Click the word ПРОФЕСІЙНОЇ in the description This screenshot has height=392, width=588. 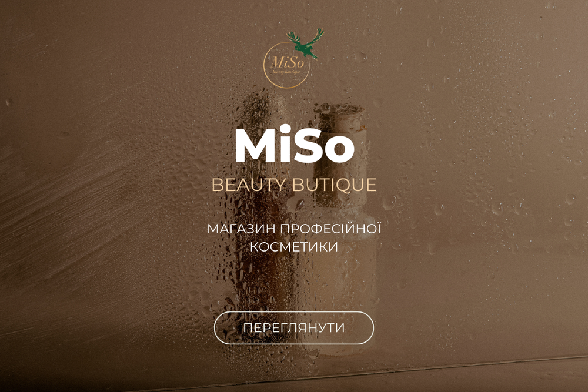[331, 229]
